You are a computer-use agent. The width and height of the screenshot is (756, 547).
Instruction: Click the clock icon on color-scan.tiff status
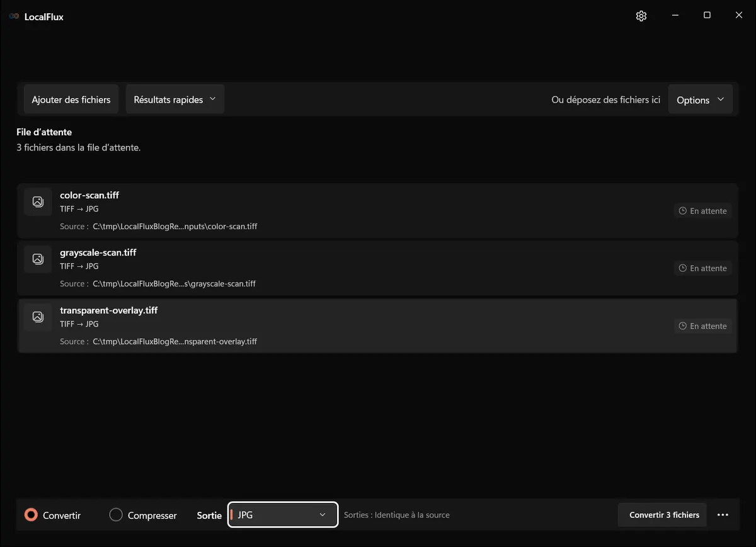point(682,211)
